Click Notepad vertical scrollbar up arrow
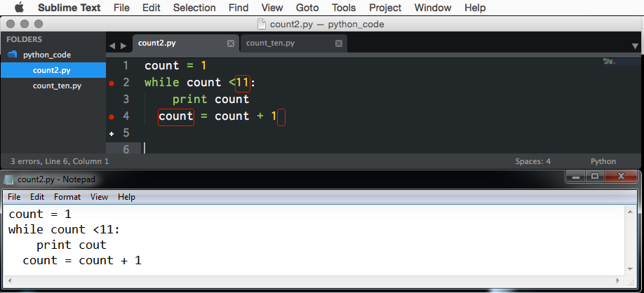Viewport: 644px width, 293px height. (x=630, y=211)
